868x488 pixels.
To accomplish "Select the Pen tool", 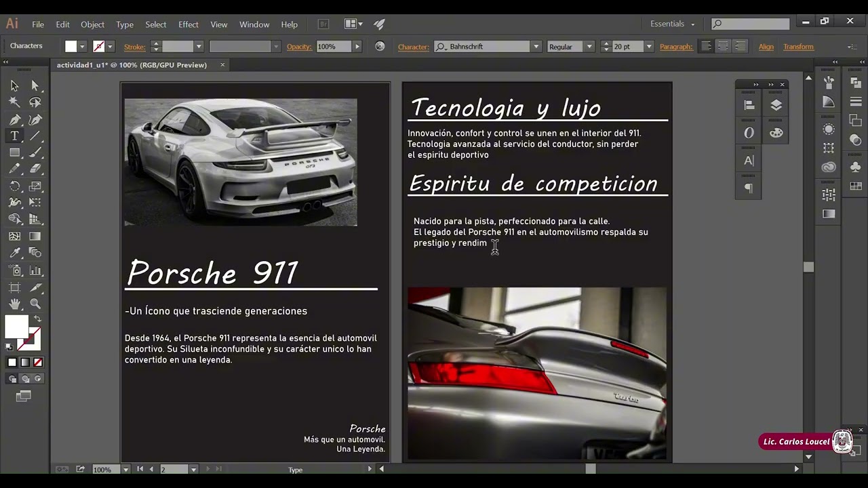I will point(14,119).
